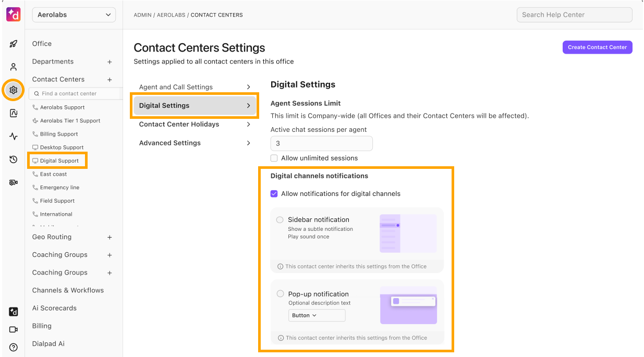The image size is (644, 357).
Task: Select Aerolabs Tier 1 Support contact center
Action: [x=70, y=120]
